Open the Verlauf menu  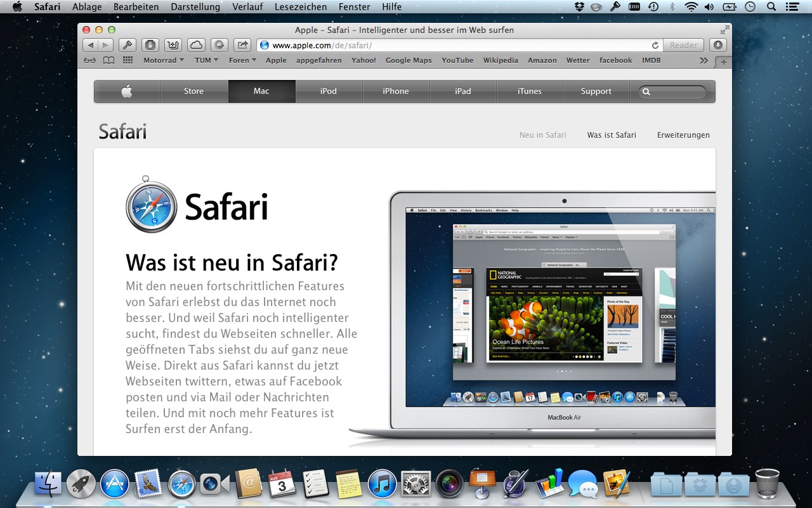[247, 7]
